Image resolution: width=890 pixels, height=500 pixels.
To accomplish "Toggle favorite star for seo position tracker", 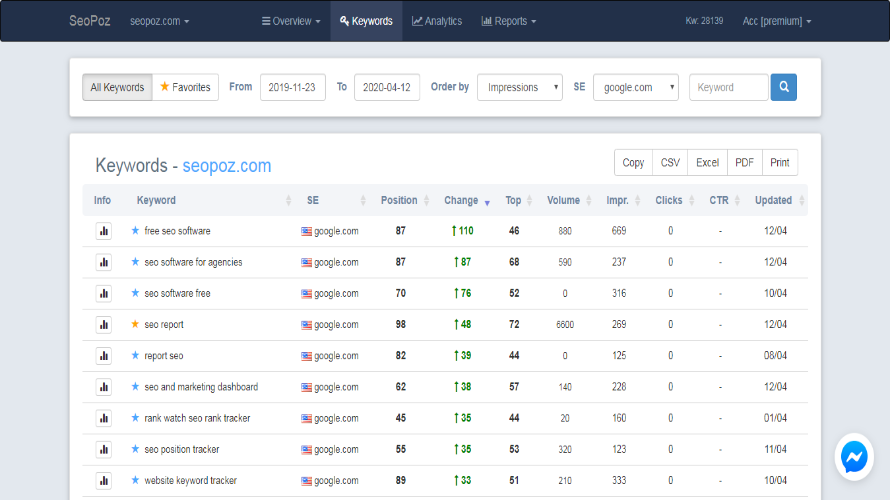I will 135,449.
